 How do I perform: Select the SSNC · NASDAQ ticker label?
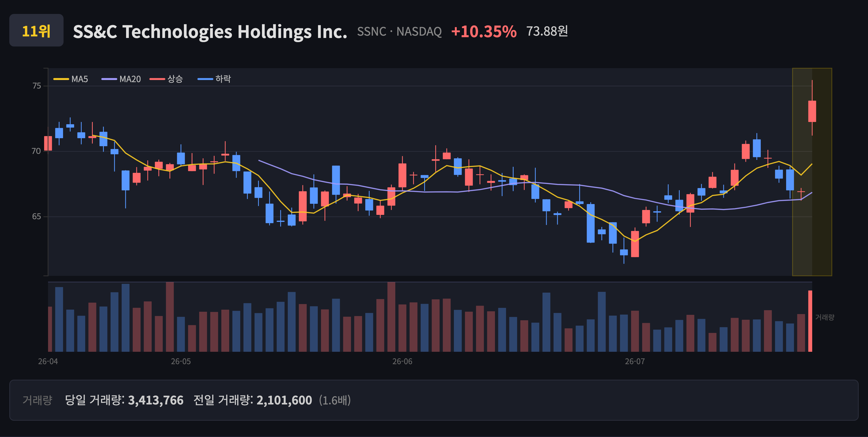[399, 32]
